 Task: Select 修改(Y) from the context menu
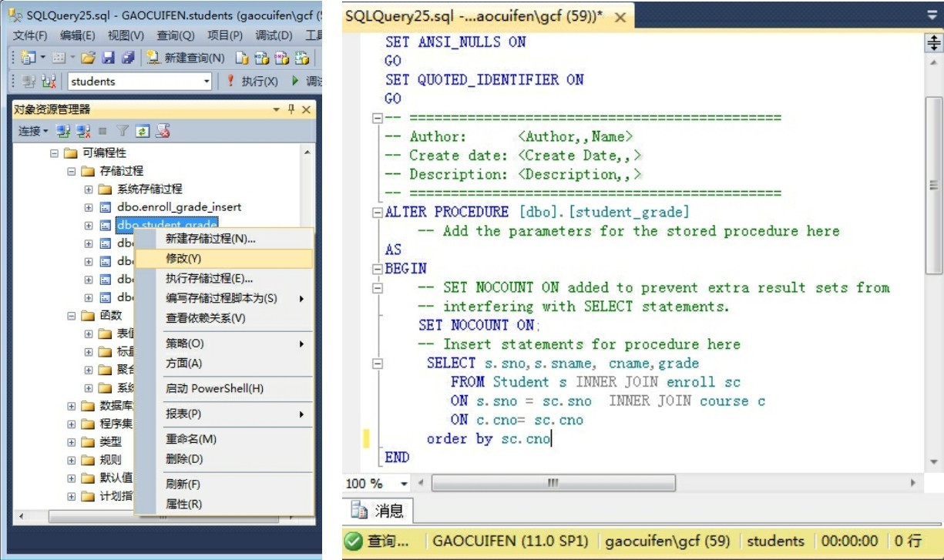(183, 259)
